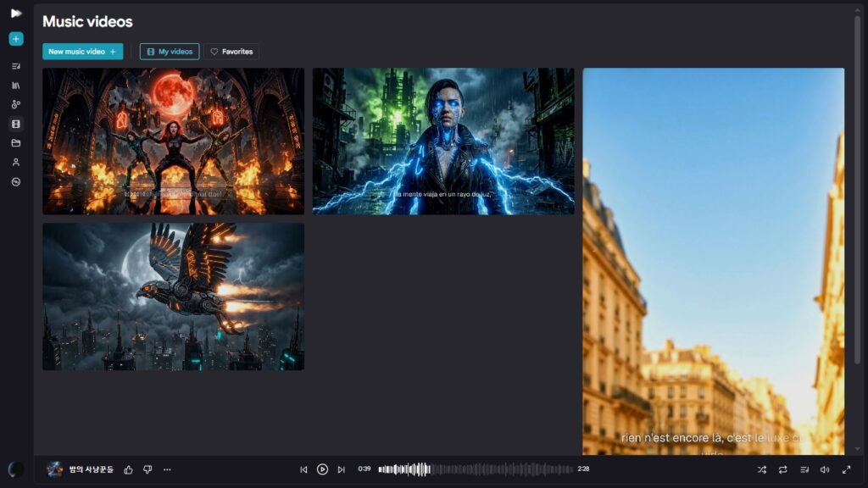Open the queue list in the player bar
The width and height of the screenshot is (868, 488).
point(804,469)
